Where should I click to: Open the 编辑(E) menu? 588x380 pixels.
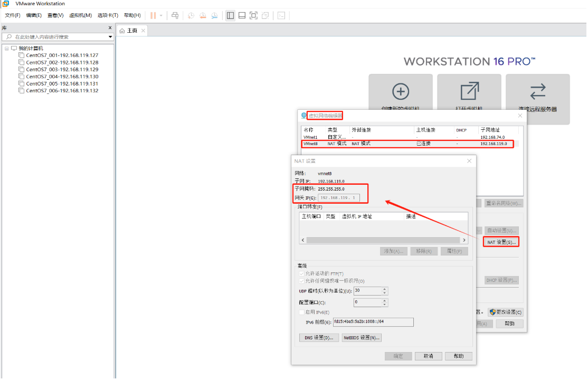point(34,15)
